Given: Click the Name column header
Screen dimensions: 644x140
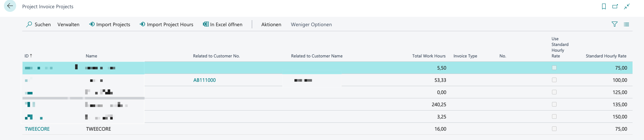Looking at the screenshot, I should 91,56.
